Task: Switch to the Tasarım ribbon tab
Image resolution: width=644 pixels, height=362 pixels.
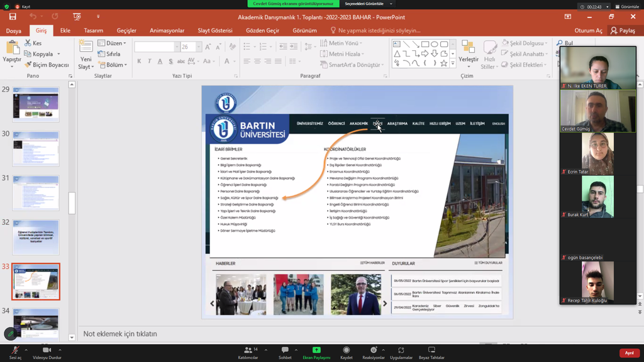Action: coord(93,30)
